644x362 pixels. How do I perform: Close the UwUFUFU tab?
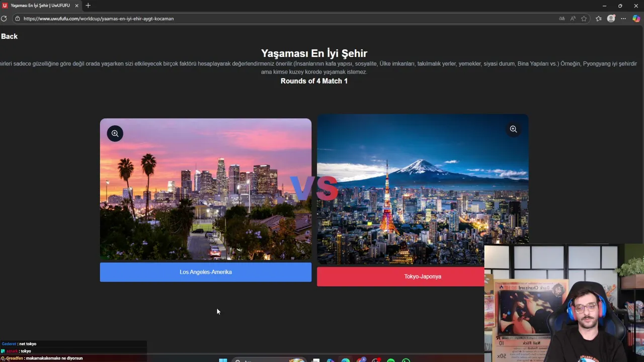click(77, 6)
